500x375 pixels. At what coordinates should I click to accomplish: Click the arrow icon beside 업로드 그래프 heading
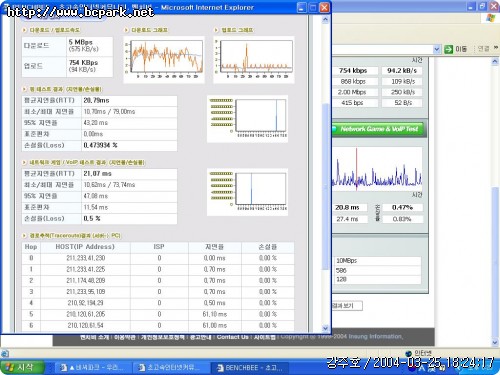coord(217,30)
